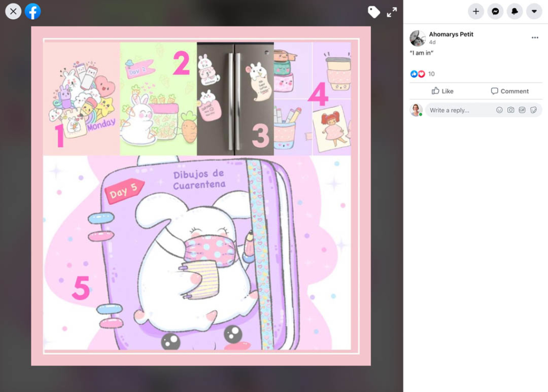Open Facebook Messenger
Image resolution: width=548 pixels, height=392 pixels.
pos(495,11)
